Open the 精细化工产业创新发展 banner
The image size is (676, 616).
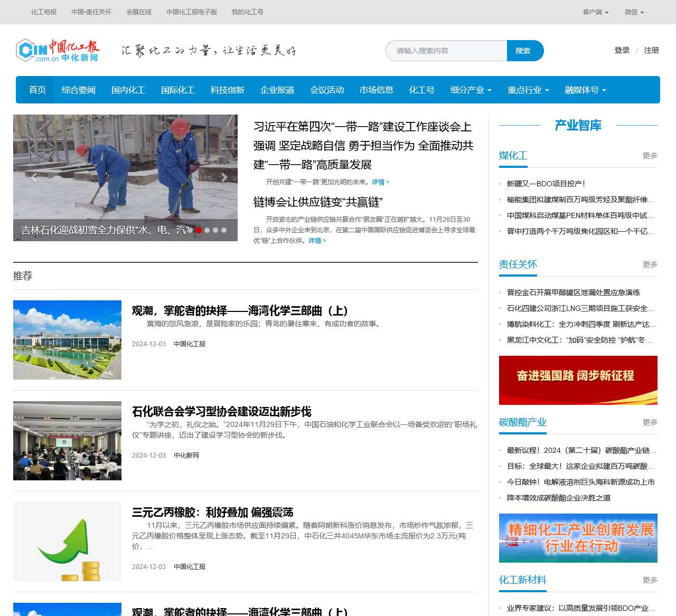point(578,538)
